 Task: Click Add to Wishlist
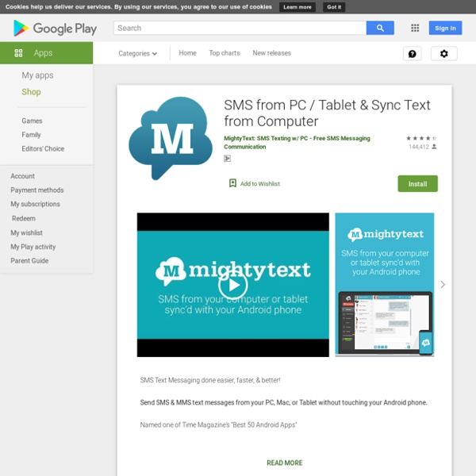pos(260,184)
